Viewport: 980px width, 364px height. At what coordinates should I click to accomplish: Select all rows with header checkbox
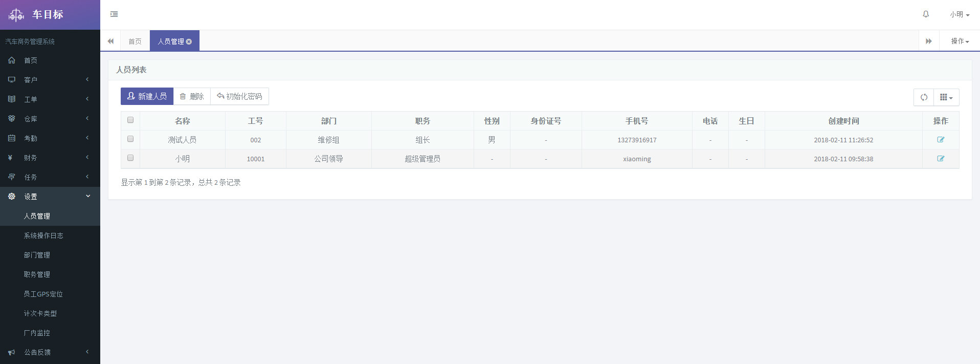[x=130, y=120]
